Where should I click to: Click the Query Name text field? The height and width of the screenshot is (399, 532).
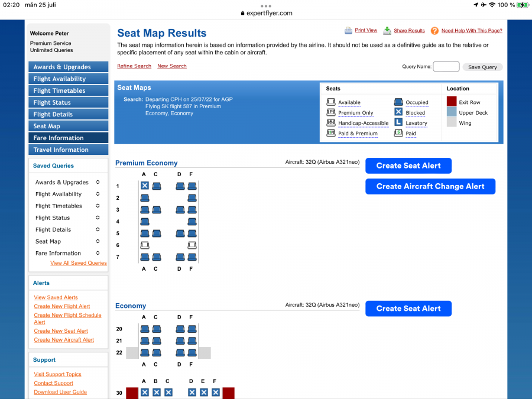[x=446, y=67]
